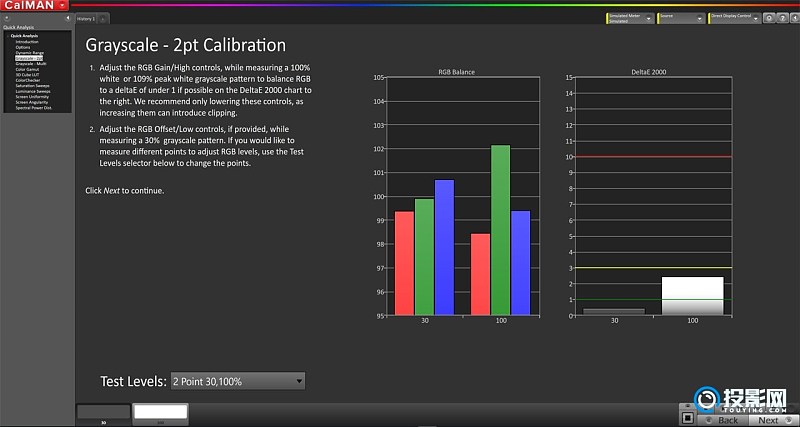Select 3D Cube LUT workflow step
Viewport: 800px width, 427px height.
coord(27,74)
